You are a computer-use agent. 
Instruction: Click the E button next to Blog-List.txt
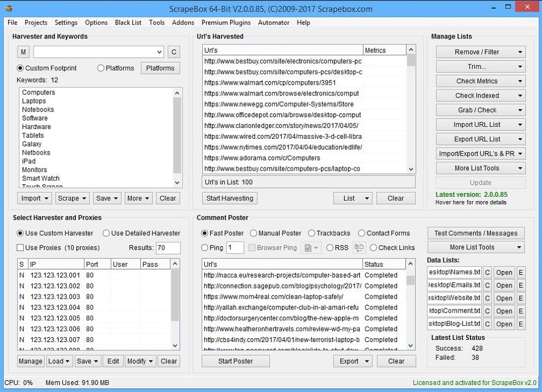click(x=521, y=324)
